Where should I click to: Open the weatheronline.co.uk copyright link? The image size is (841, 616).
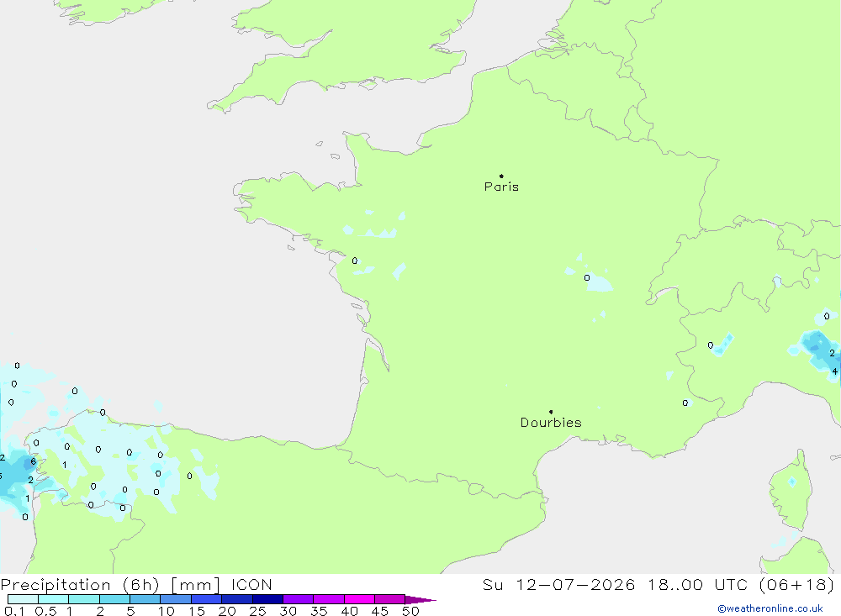click(x=770, y=608)
